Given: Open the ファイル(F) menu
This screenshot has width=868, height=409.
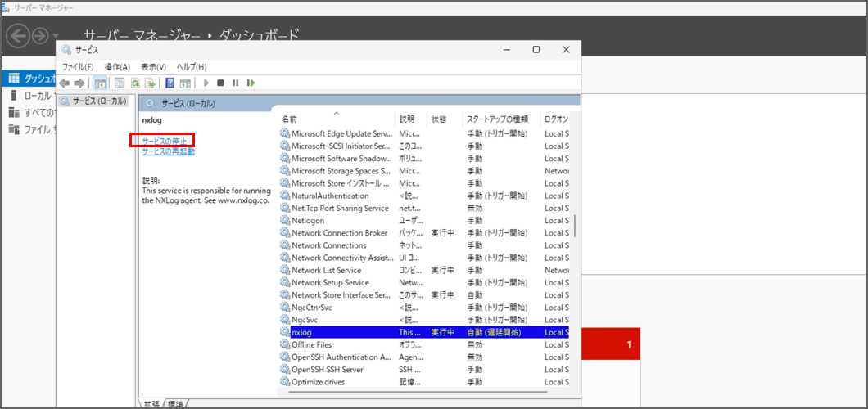Looking at the screenshot, I should [78, 66].
